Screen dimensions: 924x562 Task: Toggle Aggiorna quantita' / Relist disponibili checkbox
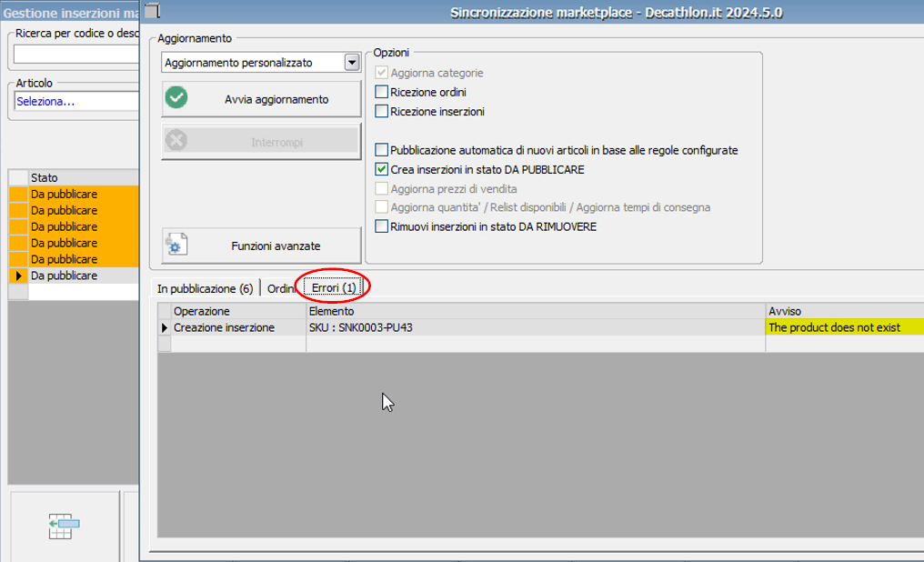[381, 206]
